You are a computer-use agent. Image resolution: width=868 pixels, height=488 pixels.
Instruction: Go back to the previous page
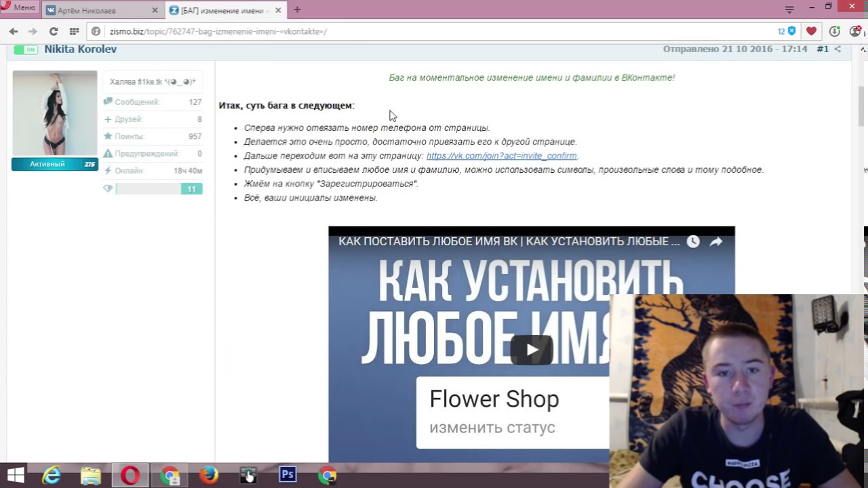(x=14, y=31)
